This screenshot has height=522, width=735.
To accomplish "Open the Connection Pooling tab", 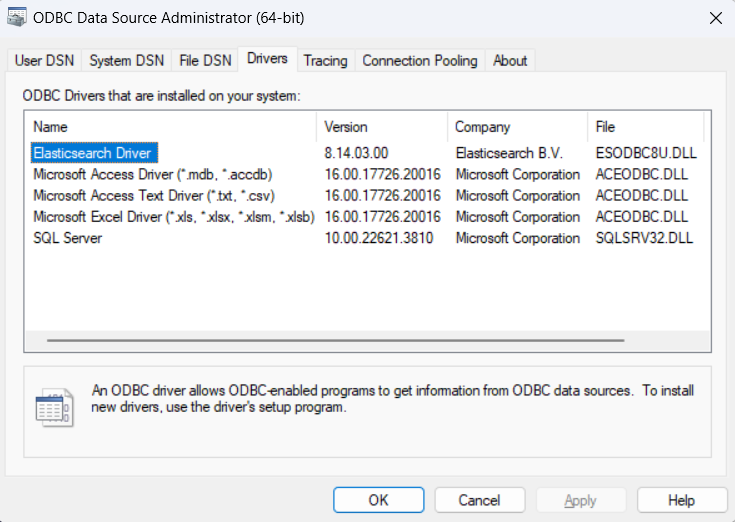I will pyautogui.click(x=420, y=60).
